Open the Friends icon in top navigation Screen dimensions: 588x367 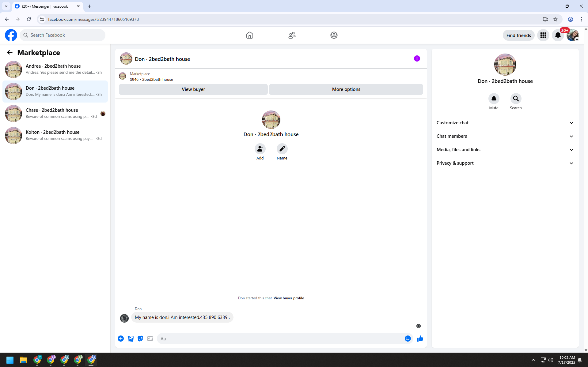point(292,35)
